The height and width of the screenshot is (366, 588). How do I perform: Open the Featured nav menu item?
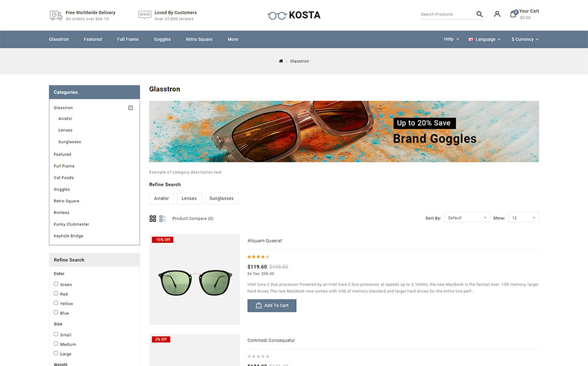tap(93, 39)
